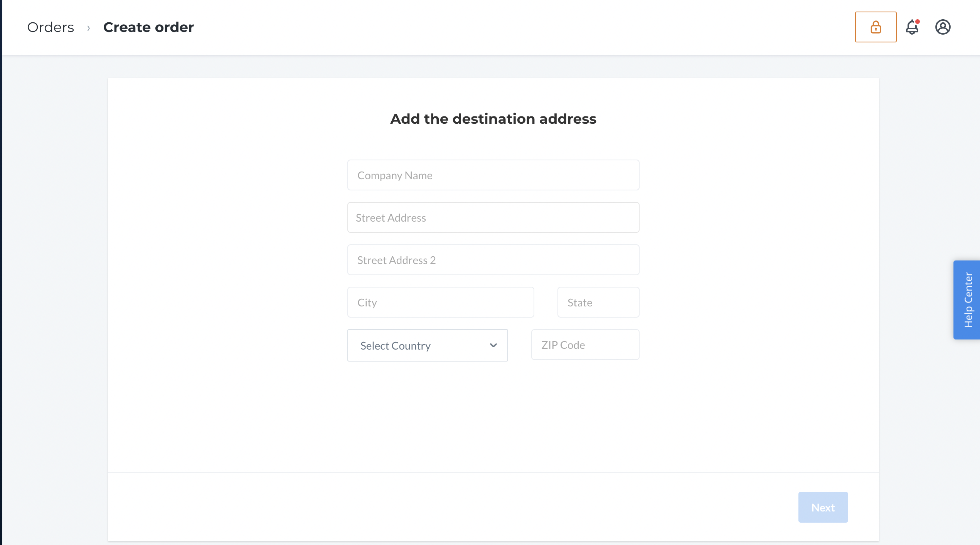Open the user profile icon
Screen dimensions: 980x545
pos(943,27)
